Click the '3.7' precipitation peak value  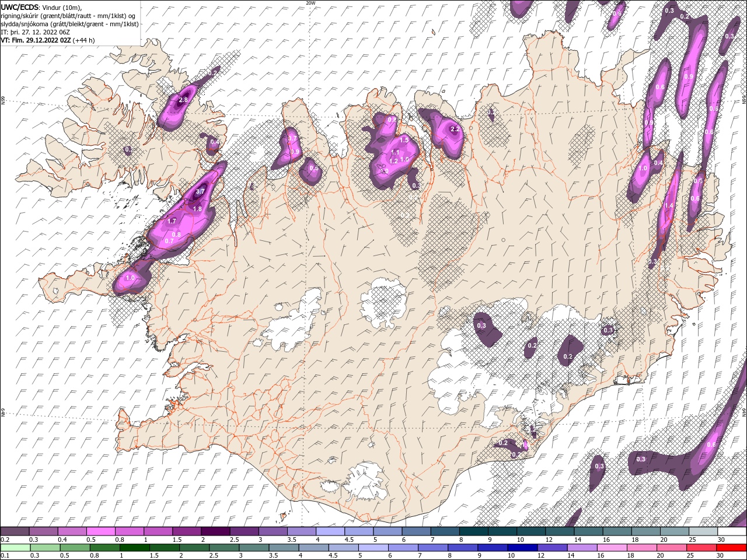200,191
